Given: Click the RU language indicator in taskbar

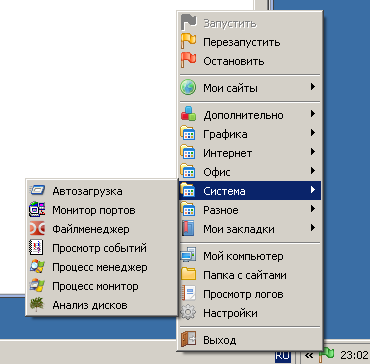Looking at the screenshot, I should pyautogui.click(x=282, y=356).
